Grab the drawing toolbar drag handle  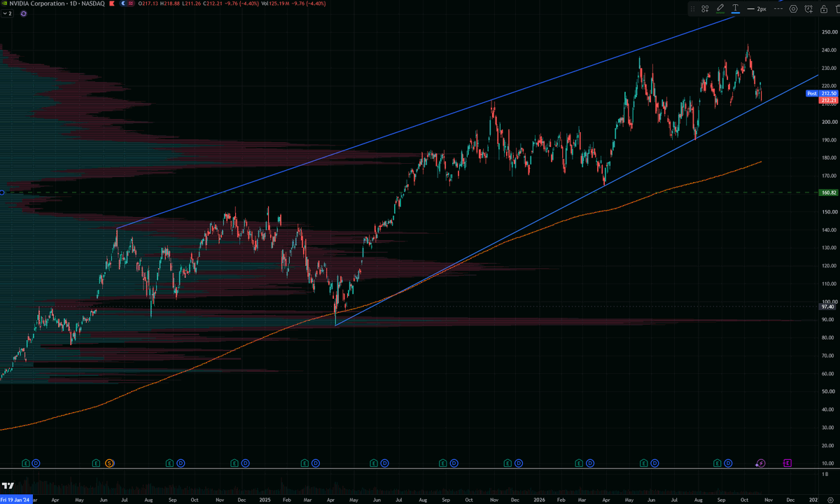click(693, 9)
